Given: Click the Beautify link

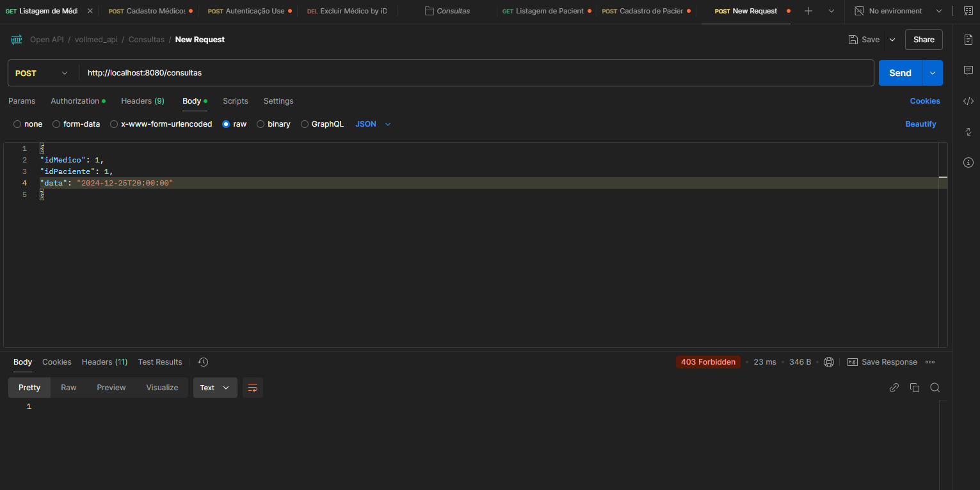Looking at the screenshot, I should click(x=920, y=124).
